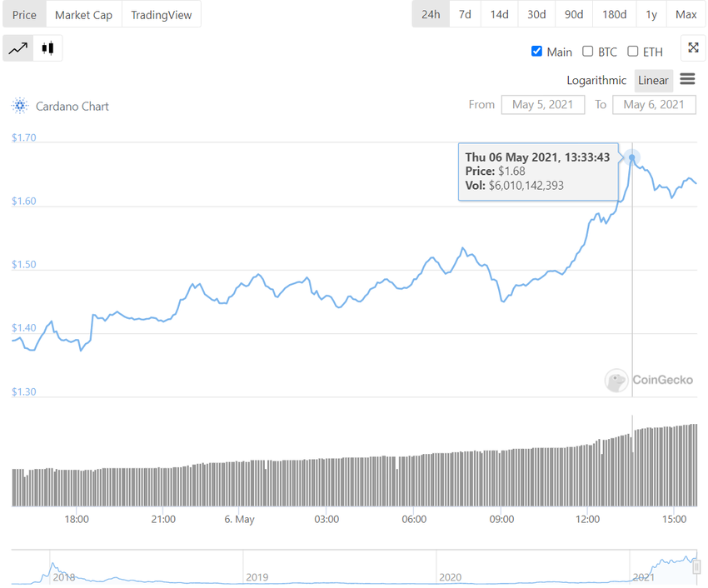
Task: Choose the 30d time range
Action: coord(536,14)
